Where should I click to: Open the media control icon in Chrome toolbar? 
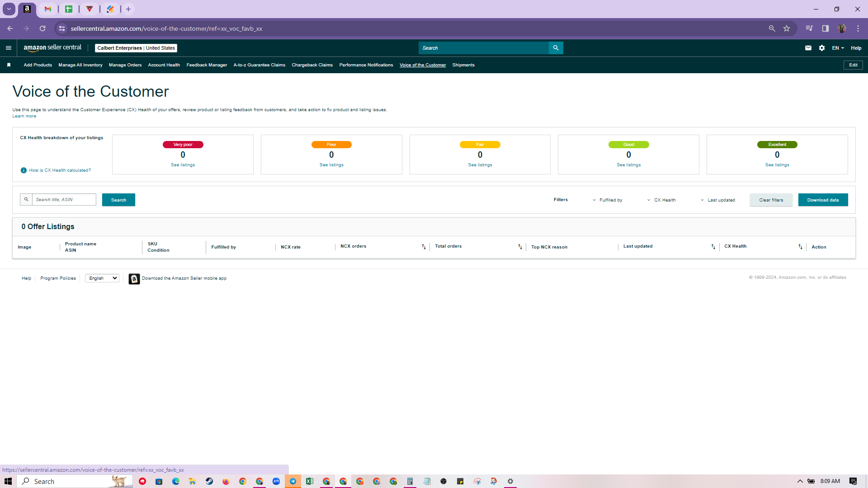(x=809, y=28)
